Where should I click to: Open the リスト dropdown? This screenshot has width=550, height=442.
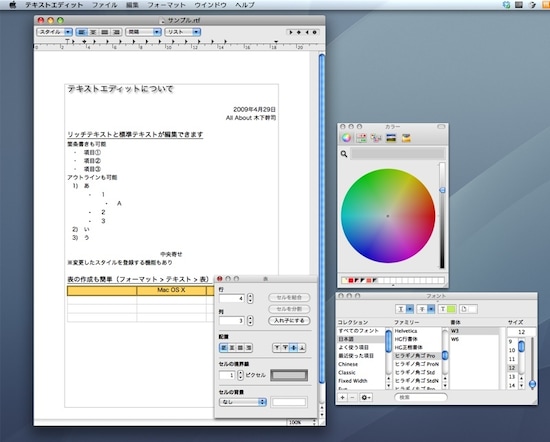click(183, 32)
